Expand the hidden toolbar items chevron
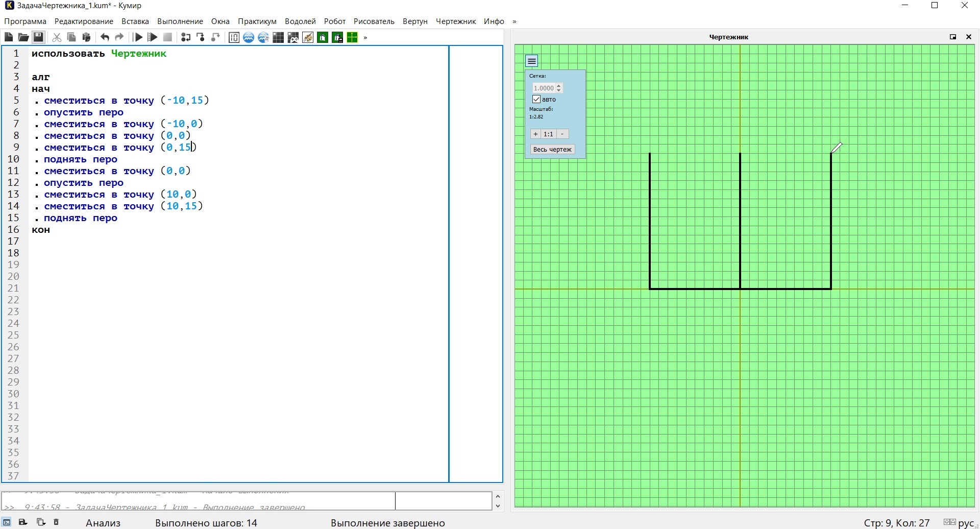This screenshot has width=980, height=529. tap(365, 37)
